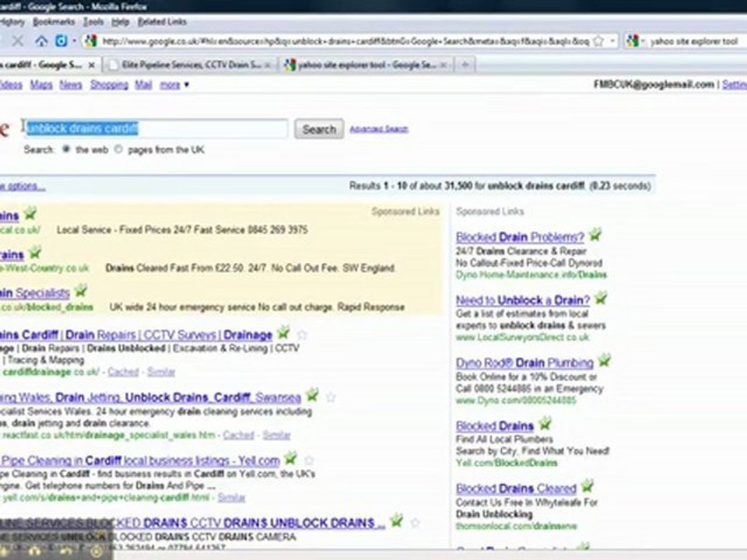Viewport: 747px width, 560px height.
Task: Click the Stop loading X icon
Action: [x=18, y=41]
